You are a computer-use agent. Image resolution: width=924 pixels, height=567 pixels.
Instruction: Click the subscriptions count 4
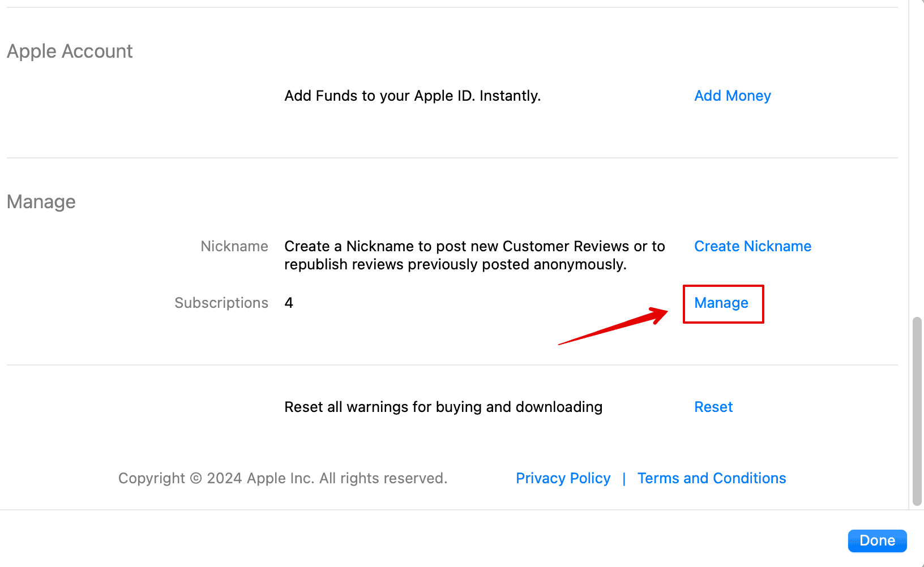click(x=289, y=303)
